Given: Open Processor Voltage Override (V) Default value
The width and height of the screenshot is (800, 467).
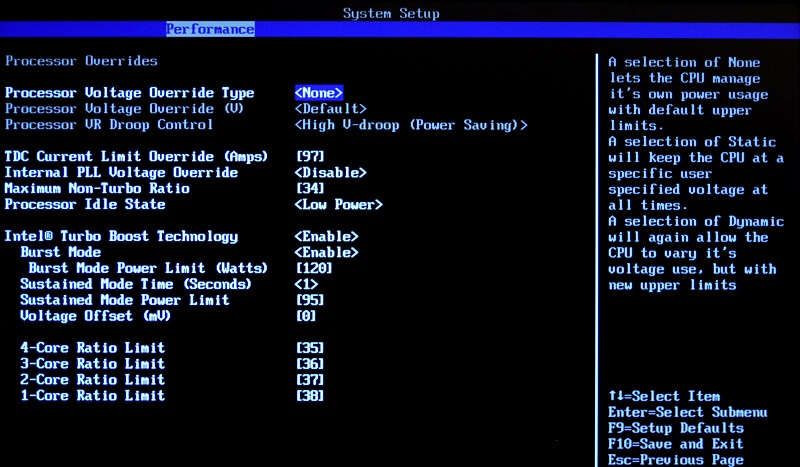Looking at the screenshot, I should (x=330, y=109).
